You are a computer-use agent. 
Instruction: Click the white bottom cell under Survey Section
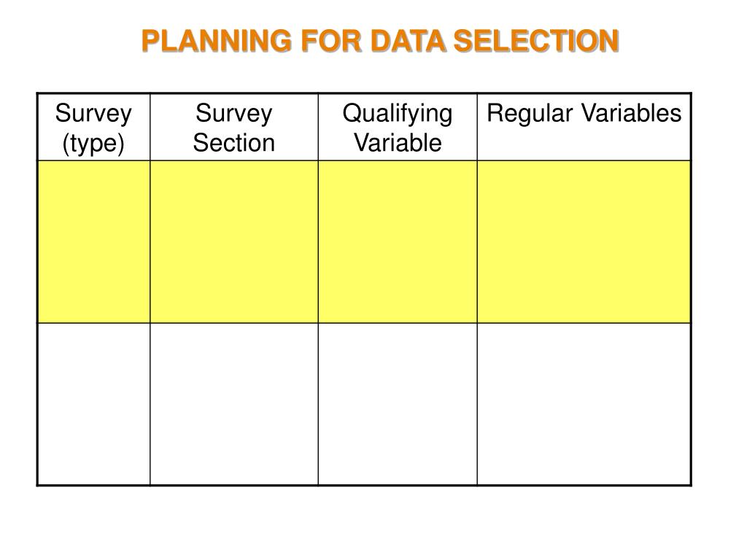234,404
